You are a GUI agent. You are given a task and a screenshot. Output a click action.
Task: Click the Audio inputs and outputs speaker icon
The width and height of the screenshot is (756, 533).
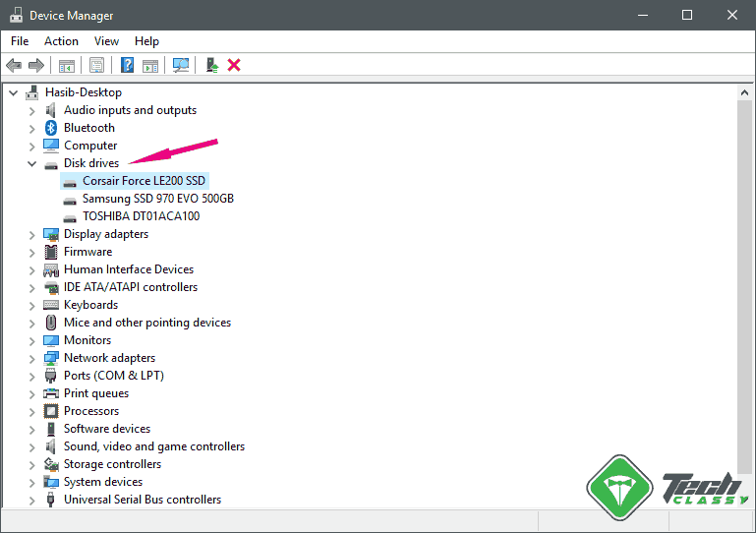[x=50, y=110]
